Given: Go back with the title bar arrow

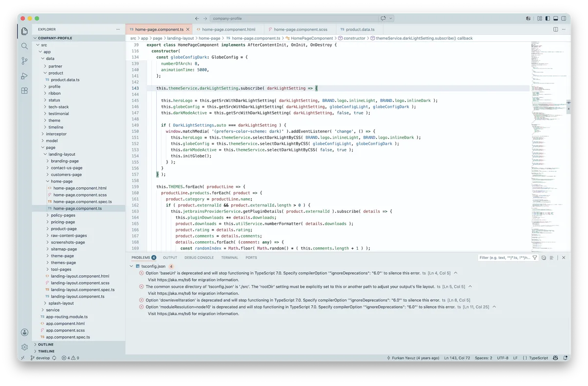Looking at the screenshot, I should 197,19.
